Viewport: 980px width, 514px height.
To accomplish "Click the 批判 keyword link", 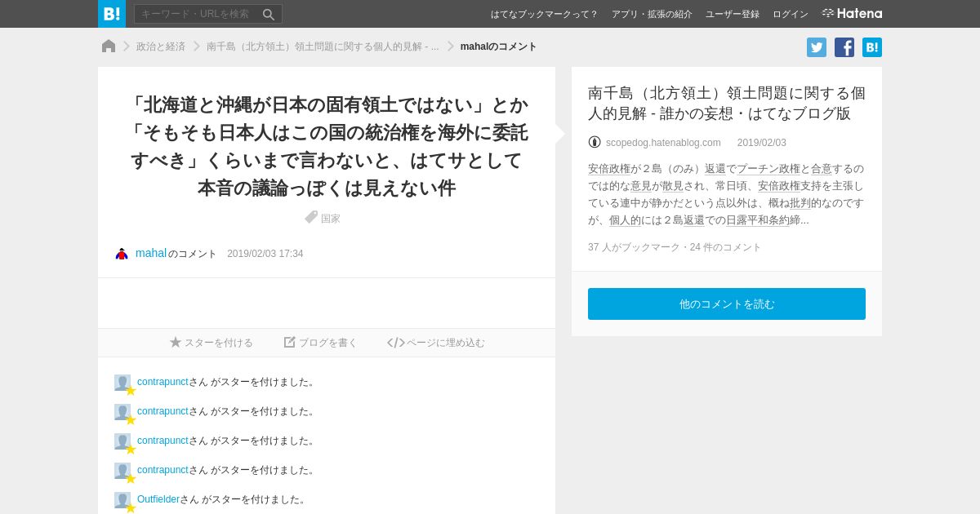I will tap(800, 203).
